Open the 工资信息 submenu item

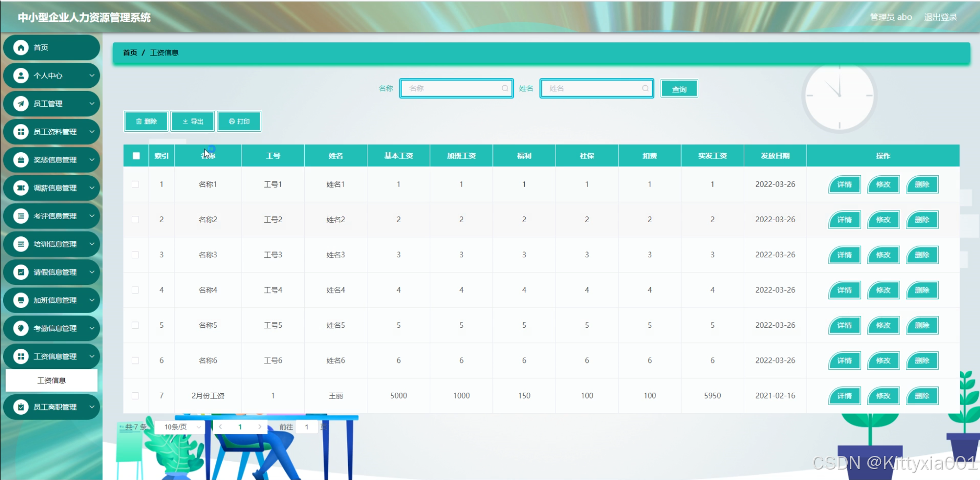tap(51, 381)
